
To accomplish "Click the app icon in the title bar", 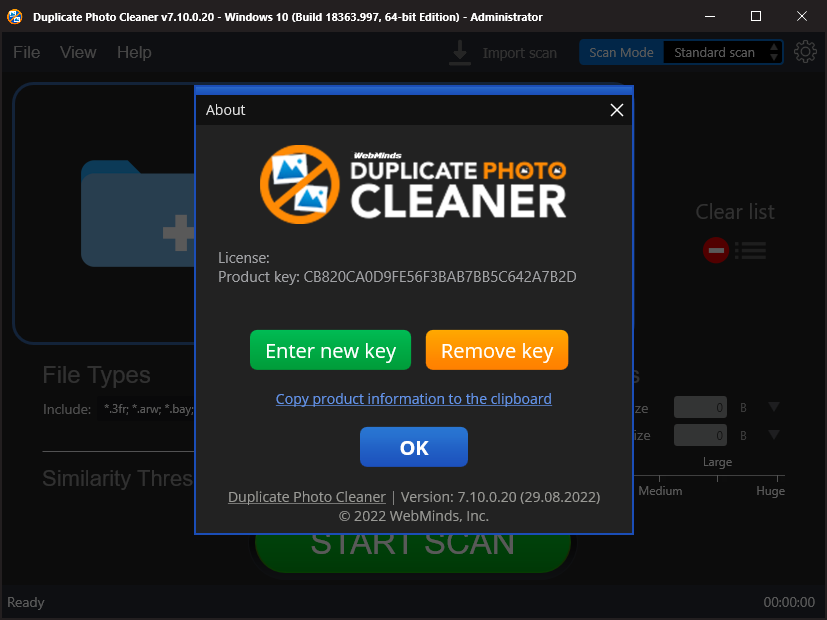I will tap(15, 16).
